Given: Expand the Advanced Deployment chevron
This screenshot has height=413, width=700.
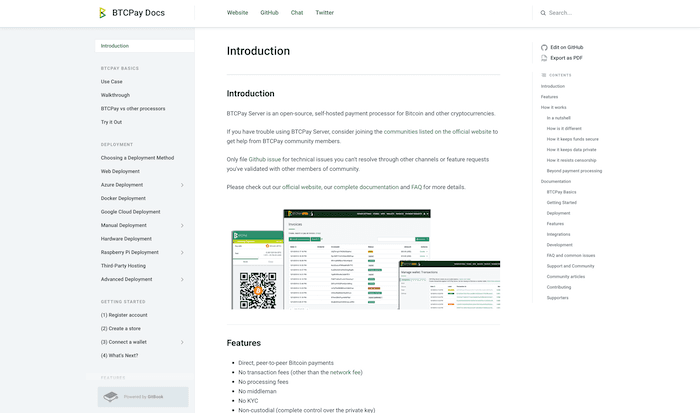Looking at the screenshot, I should (182, 279).
